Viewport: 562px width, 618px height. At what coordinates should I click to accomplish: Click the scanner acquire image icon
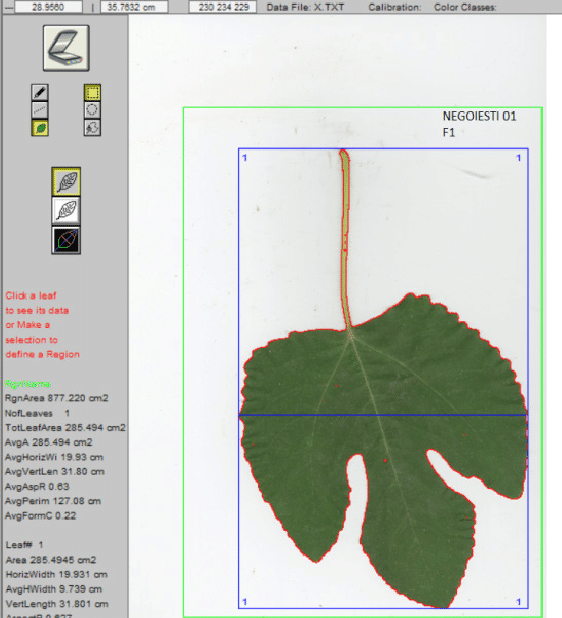tap(66, 48)
